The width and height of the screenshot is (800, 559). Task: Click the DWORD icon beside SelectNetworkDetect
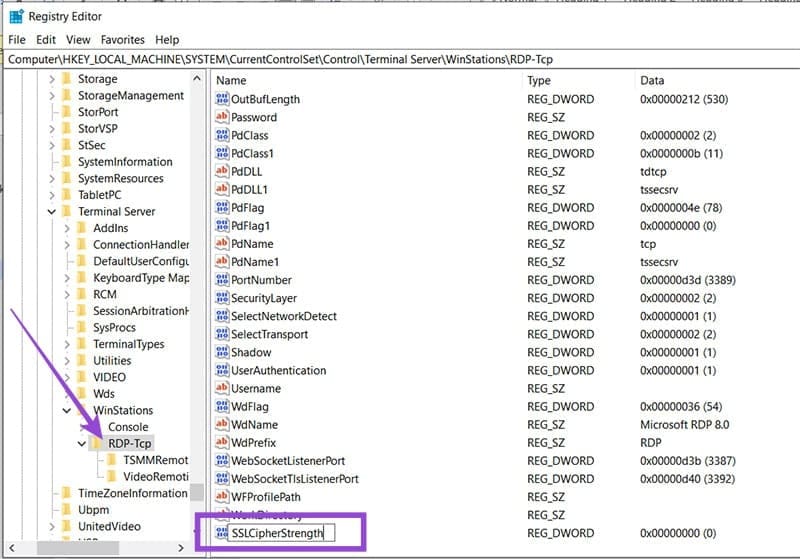(x=222, y=316)
